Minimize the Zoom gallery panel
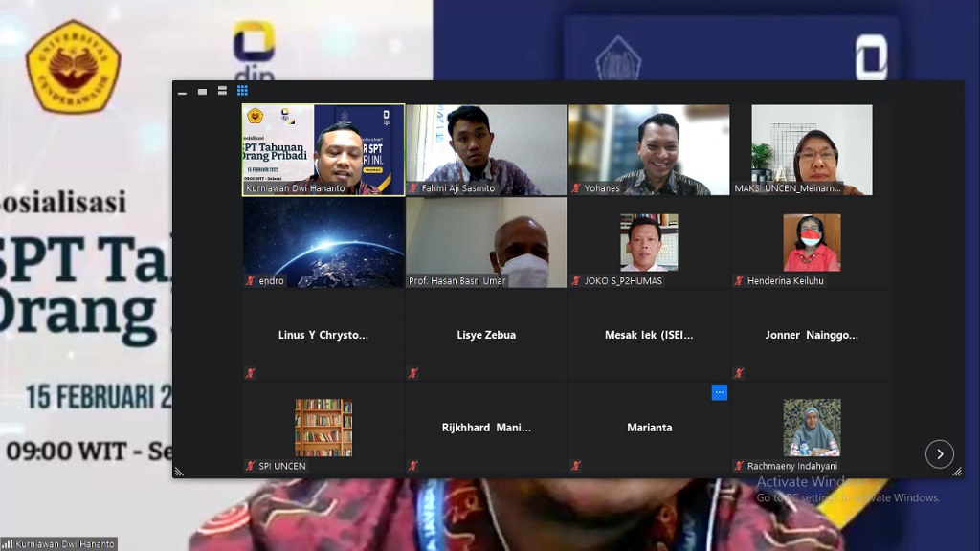The height and width of the screenshot is (551, 980). 183,92
